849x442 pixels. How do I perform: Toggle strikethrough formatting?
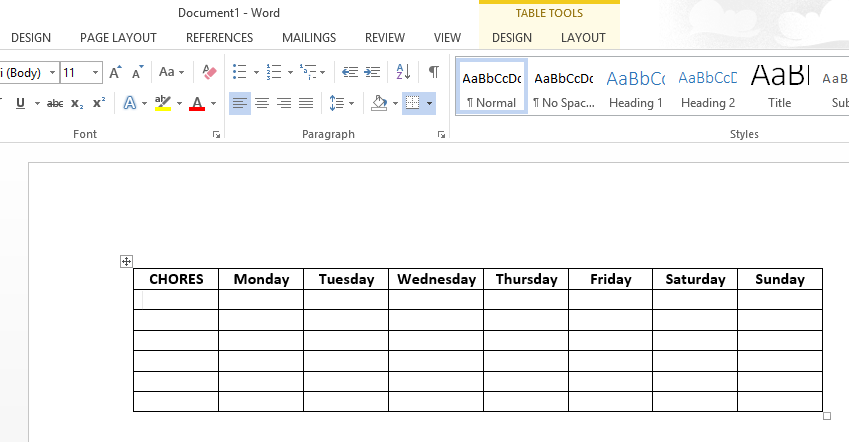click(x=55, y=103)
